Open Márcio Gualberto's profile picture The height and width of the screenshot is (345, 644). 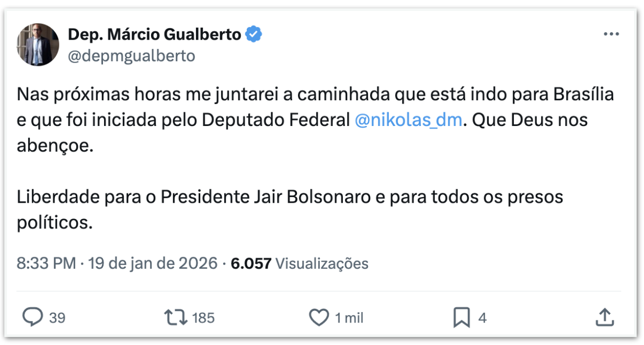pyautogui.click(x=38, y=44)
